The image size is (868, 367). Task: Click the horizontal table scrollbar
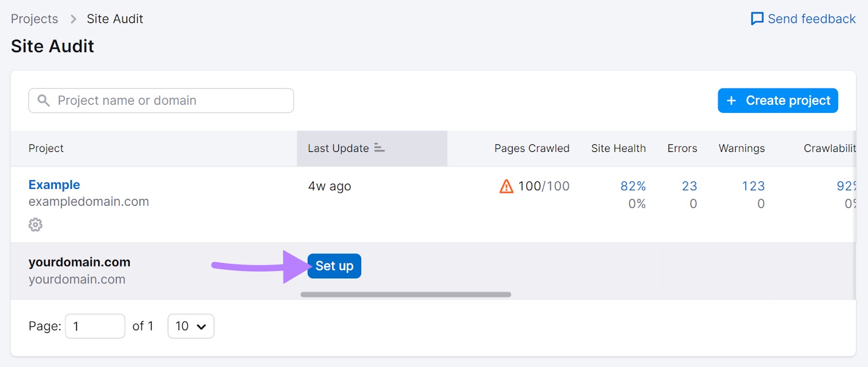click(406, 295)
